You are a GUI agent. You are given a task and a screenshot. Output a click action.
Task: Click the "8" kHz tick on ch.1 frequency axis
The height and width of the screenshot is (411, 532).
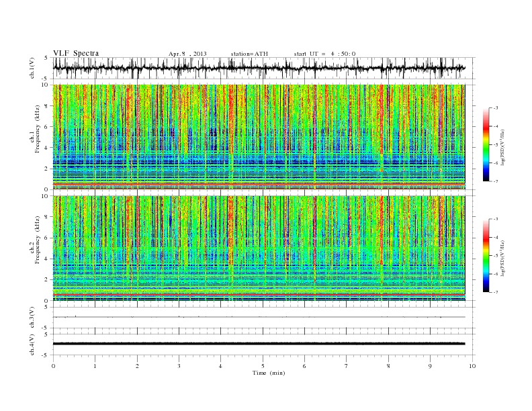click(46, 106)
